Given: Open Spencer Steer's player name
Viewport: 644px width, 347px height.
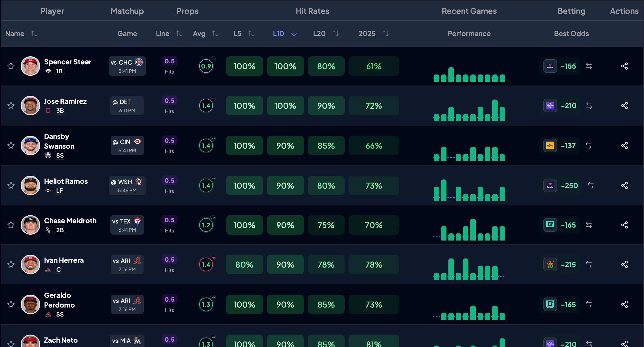Looking at the screenshot, I should point(68,62).
